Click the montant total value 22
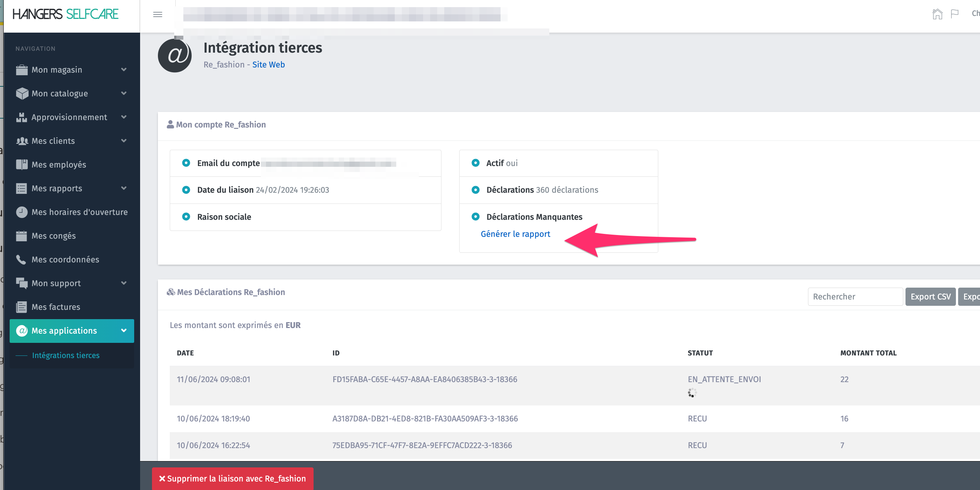The width and height of the screenshot is (980, 490). click(844, 379)
